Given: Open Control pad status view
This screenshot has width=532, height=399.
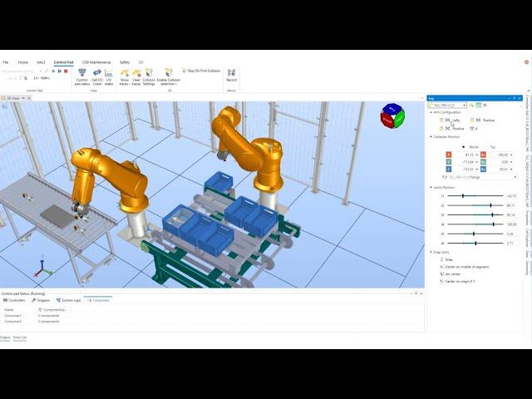Looking at the screenshot, I should tap(82, 77).
